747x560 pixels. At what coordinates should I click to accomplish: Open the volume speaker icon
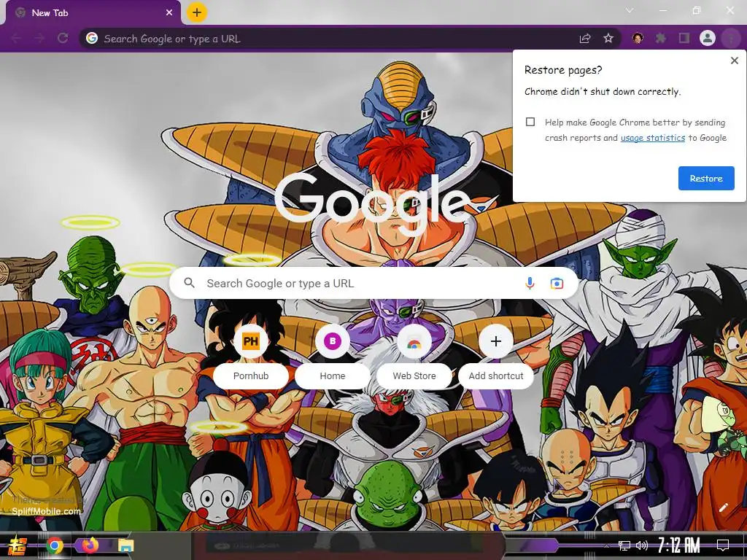pos(642,545)
